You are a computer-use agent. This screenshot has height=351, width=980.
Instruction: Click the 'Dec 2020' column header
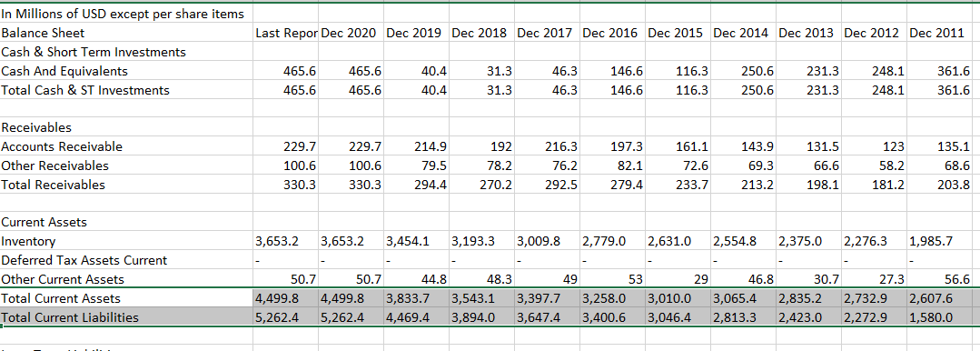[x=351, y=33]
